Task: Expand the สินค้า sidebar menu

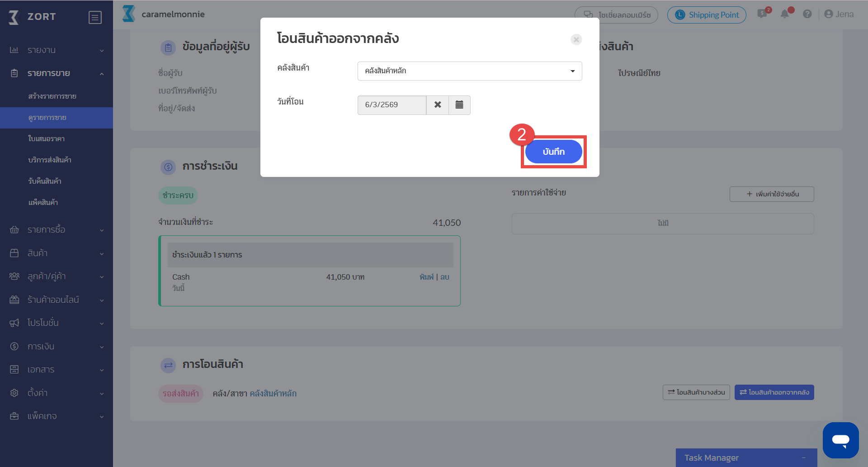Action: pos(57,253)
